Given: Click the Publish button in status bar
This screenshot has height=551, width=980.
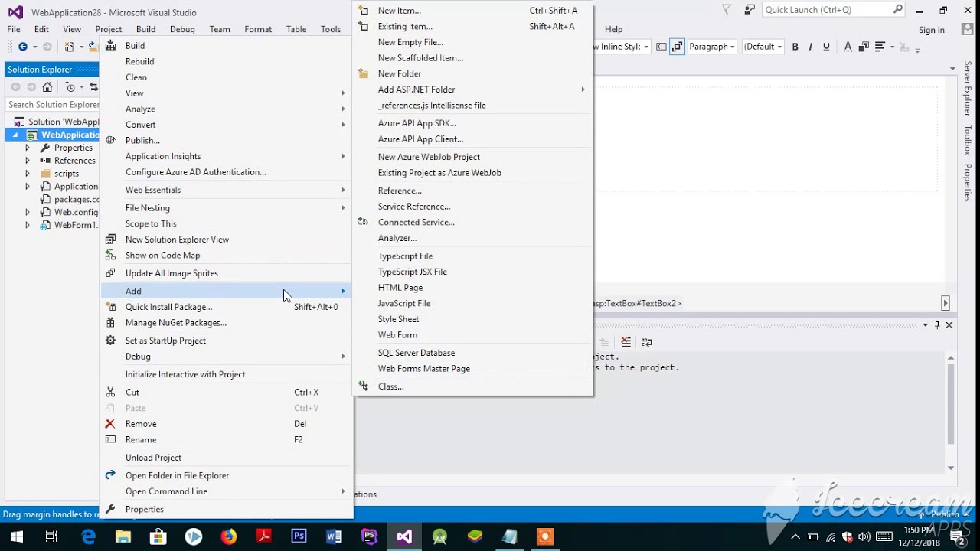Looking at the screenshot, I should tap(946, 514).
